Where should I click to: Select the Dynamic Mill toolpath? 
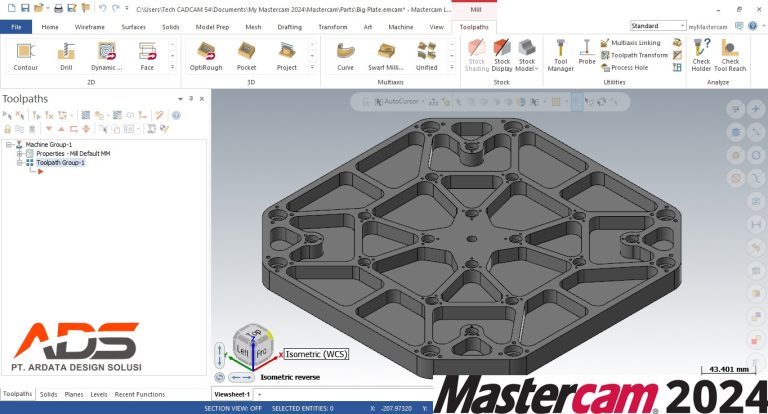(106, 57)
